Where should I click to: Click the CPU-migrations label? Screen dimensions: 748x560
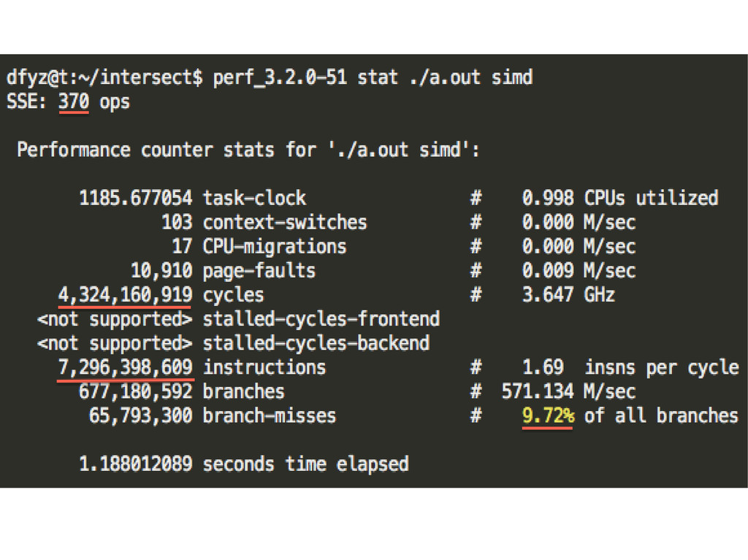pos(274,246)
